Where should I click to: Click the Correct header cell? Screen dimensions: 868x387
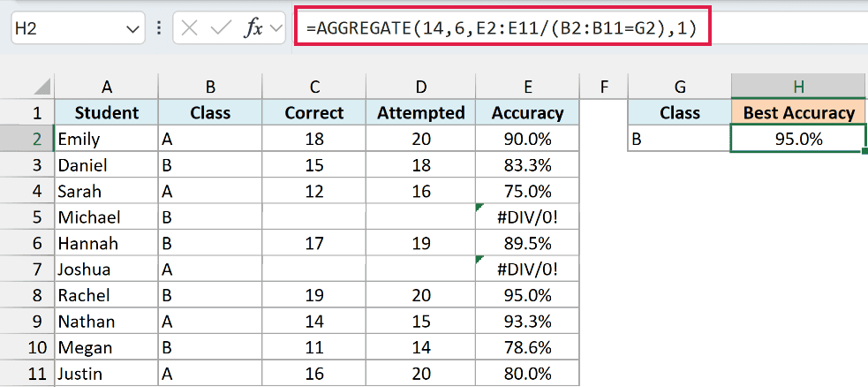pos(314,113)
